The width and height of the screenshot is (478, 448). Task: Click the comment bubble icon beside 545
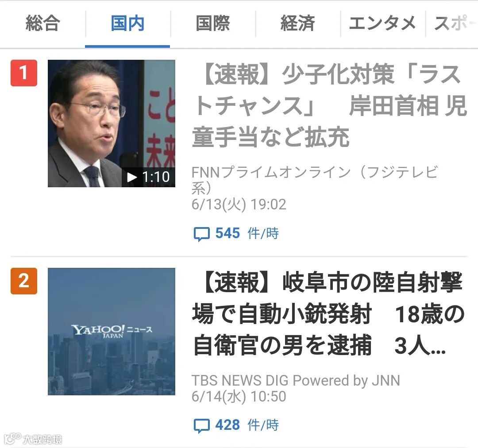tap(201, 234)
